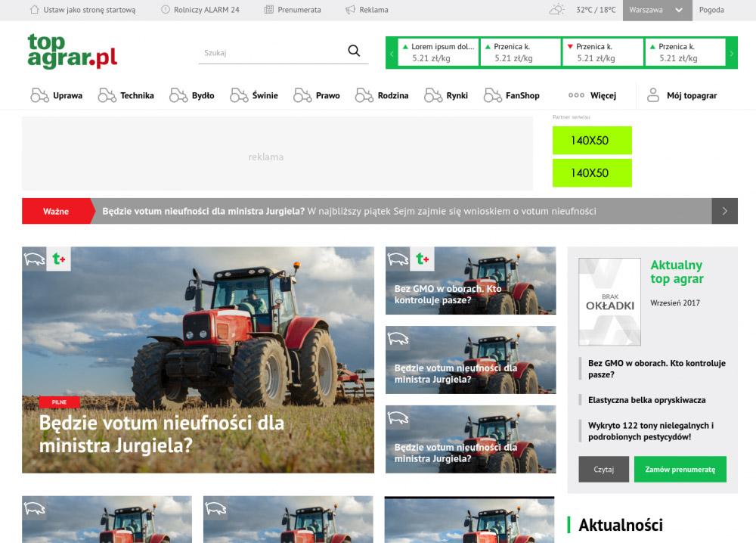Click the weather sun-cloud icon
Image resolution: width=756 pixels, height=543 pixels.
[557, 10]
